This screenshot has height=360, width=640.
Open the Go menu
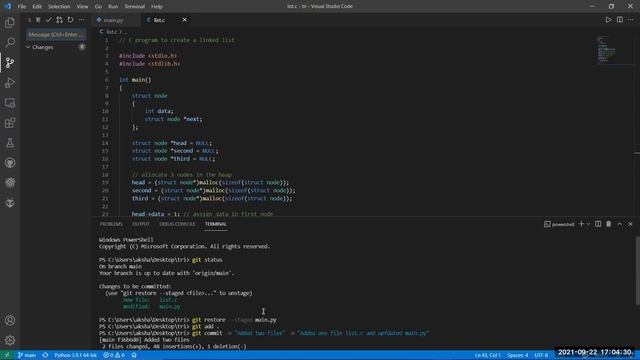98,7
